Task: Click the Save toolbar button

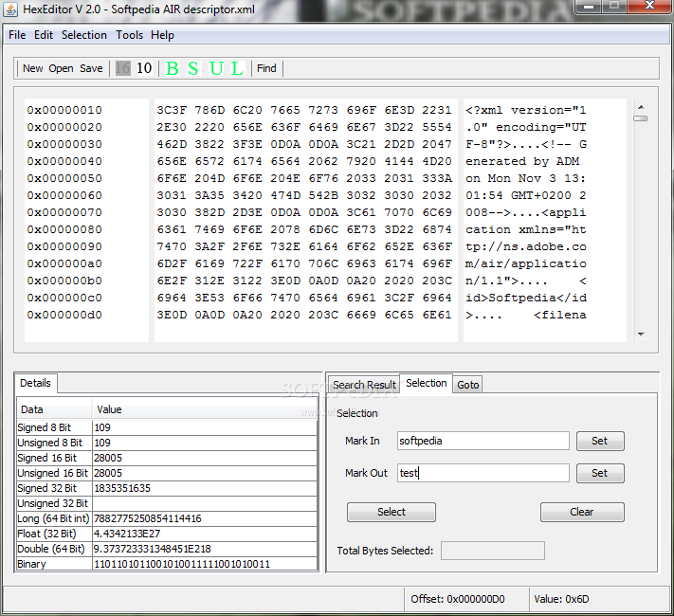Action: (91, 68)
